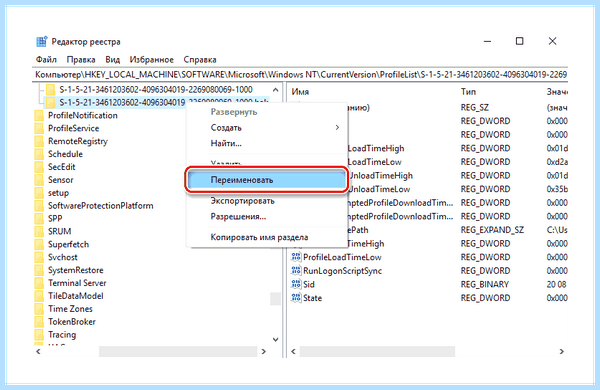Choose Копировать имя раздела
The image size is (600, 390).
click(267, 237)
